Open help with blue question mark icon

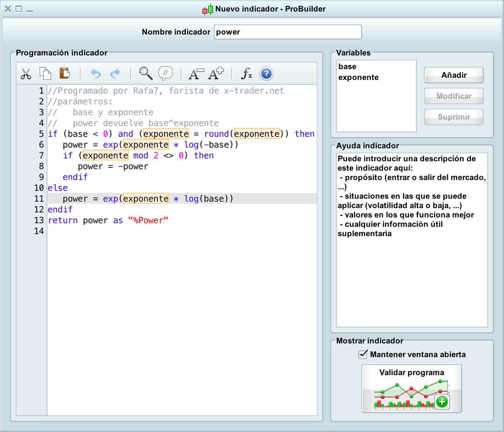266,74
